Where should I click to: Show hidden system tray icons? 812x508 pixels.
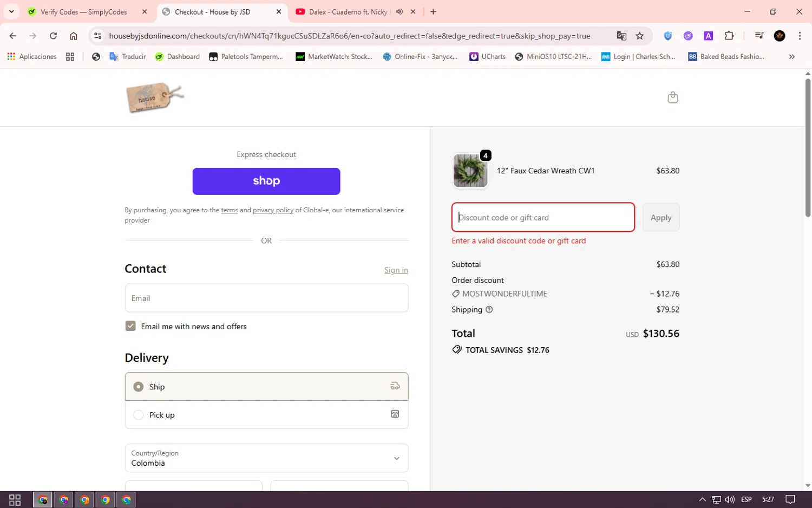click(702, 499)
